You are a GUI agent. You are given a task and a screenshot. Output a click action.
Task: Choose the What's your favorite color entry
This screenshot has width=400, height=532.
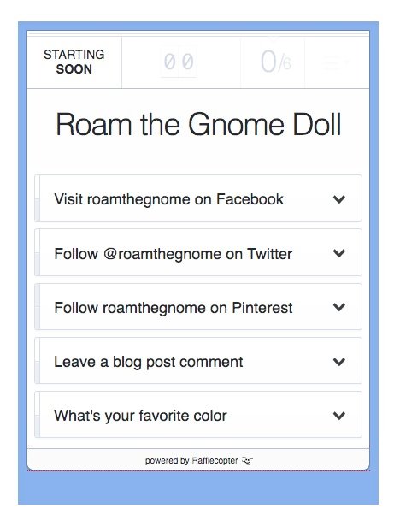[x=198, y=415]
